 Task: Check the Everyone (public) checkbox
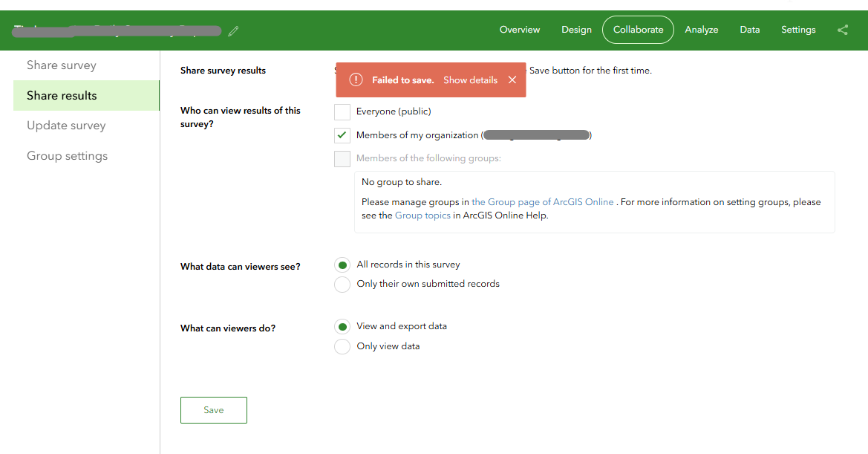(342, 112)
